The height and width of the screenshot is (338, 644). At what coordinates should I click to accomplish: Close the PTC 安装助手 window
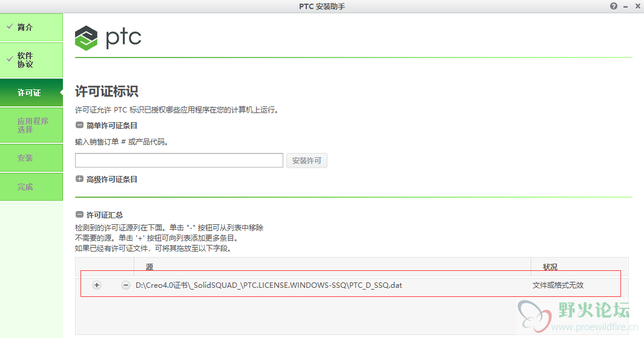click(x=638, y=6)
